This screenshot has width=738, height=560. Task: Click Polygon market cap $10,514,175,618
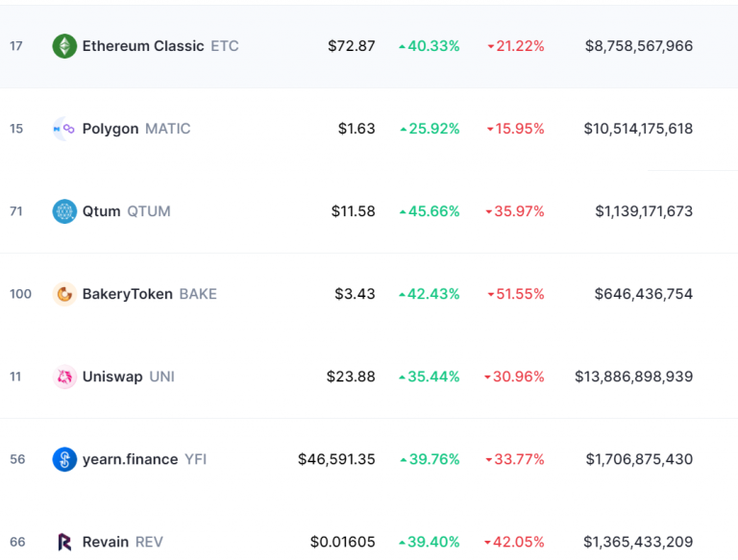click(x=638, y=129)
